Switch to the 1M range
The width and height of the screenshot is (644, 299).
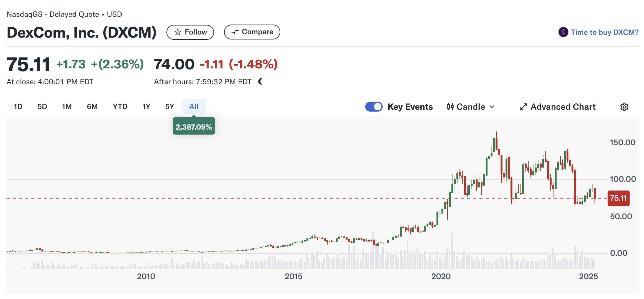(x=67, y=107)
